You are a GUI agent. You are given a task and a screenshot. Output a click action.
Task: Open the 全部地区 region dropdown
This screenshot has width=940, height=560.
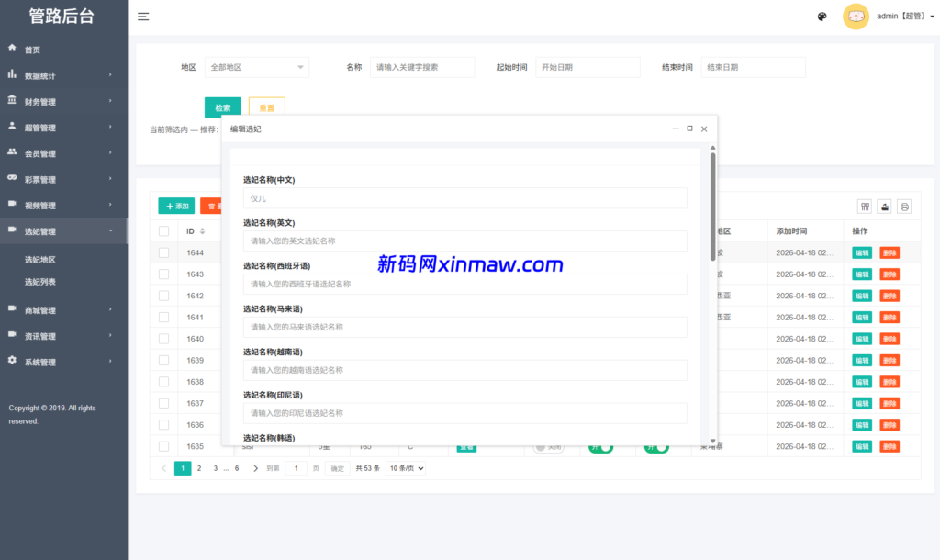click(257, 67)
